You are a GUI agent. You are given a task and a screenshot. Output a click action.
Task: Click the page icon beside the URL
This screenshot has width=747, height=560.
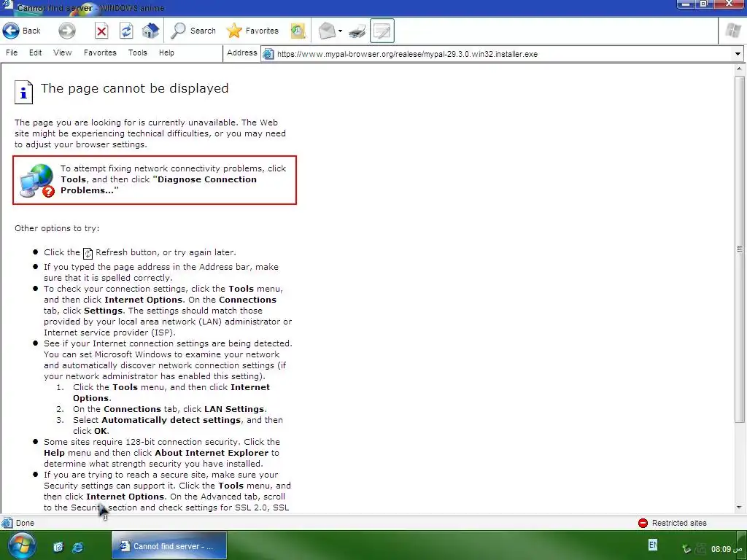point(268,54)
